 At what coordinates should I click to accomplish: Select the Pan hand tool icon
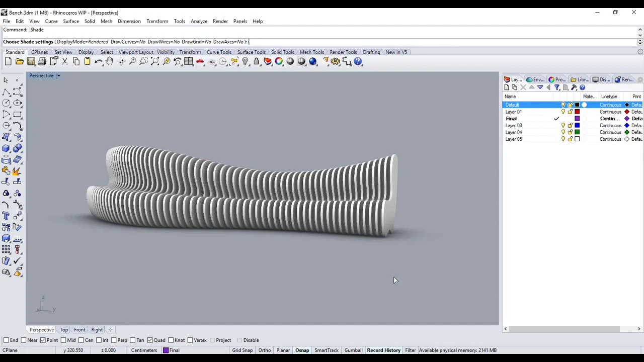(109, 61)
